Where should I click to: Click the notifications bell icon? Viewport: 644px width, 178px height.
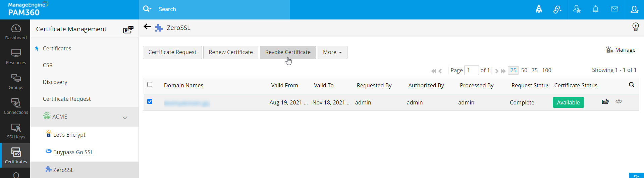[596, 9]
